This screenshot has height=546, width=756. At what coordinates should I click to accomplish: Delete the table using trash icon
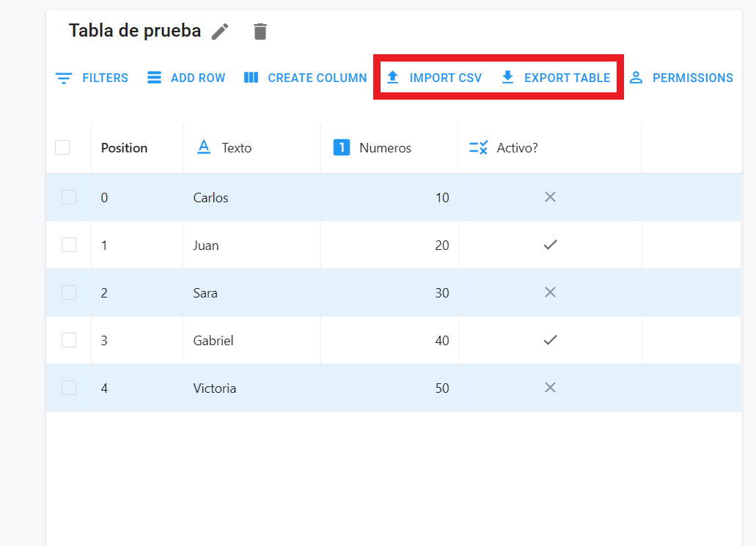tap(260, 32)
